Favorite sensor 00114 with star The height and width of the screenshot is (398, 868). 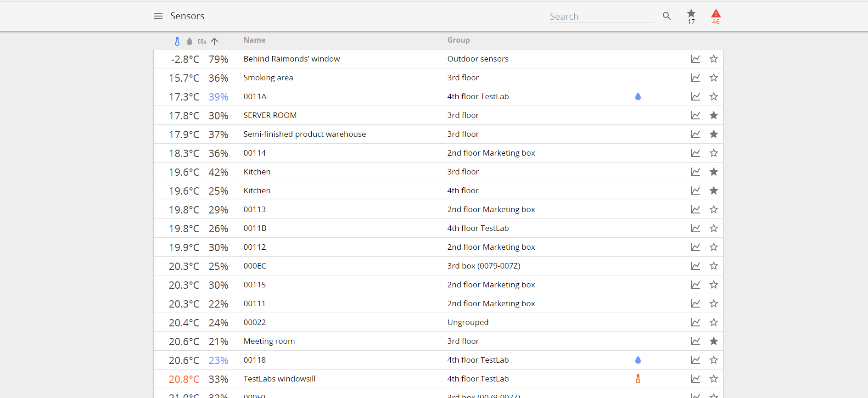(x=714, y=153)
